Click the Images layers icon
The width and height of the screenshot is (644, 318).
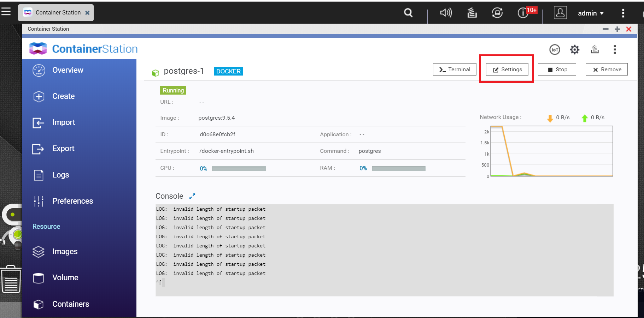[39, 252]
